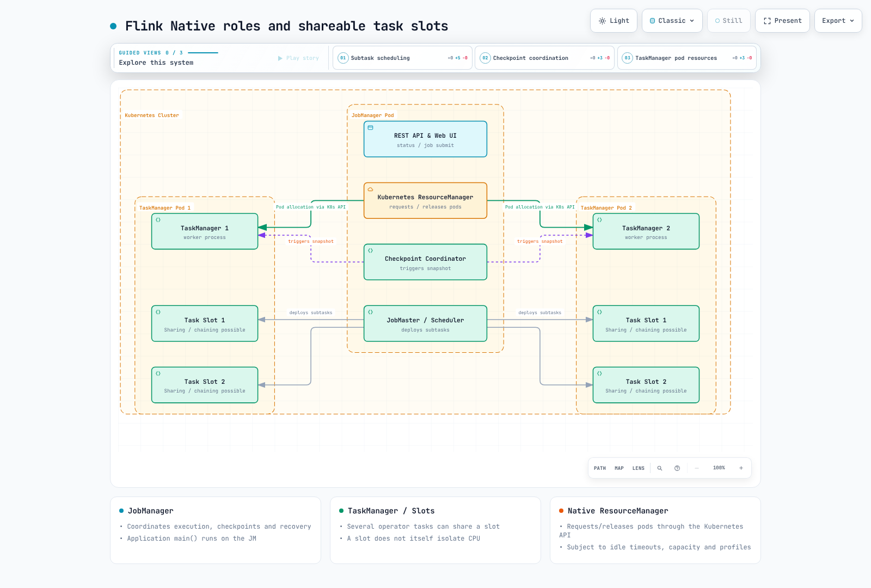Click the window icon on REST API node
The width and height of the screenshot is (871, 588).
[371, 127]
